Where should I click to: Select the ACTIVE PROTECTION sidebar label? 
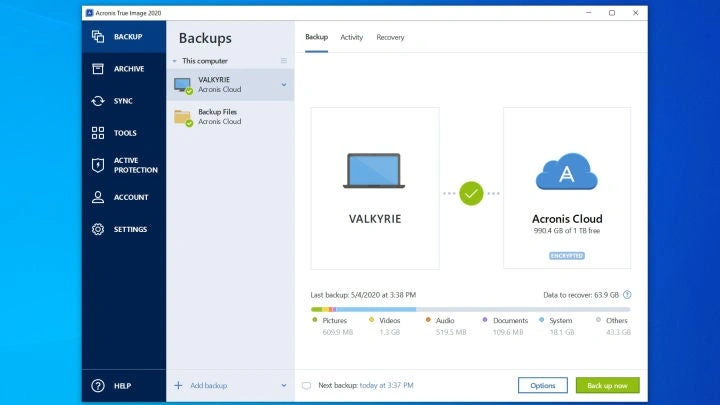(x=135, y=165)
